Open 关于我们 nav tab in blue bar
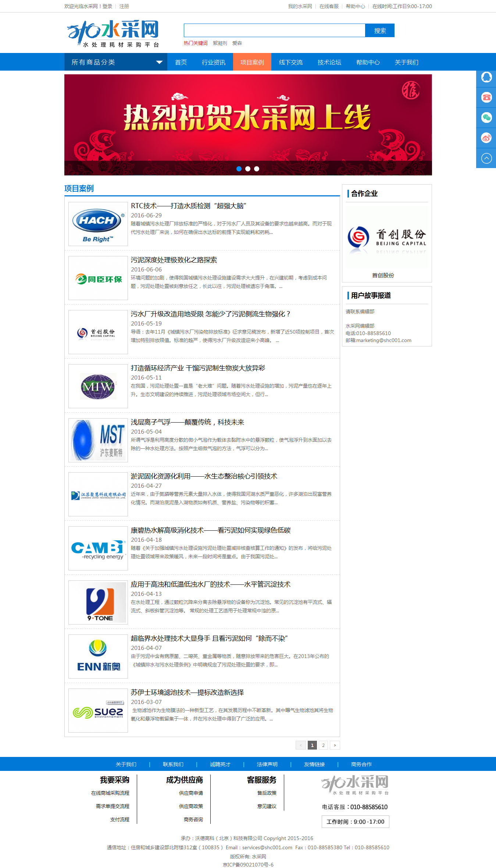This screenshot has height=868, width=496. 407,62
